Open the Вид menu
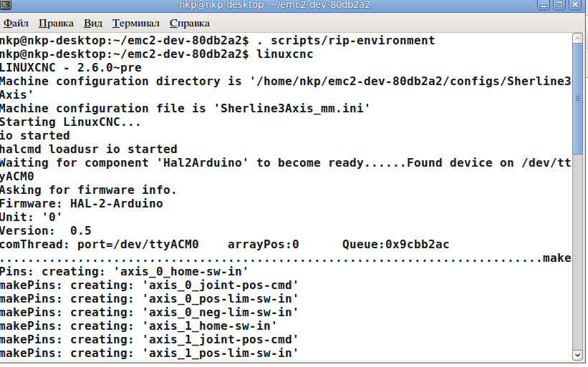This screenshot has height=367, width=588. 92,23
